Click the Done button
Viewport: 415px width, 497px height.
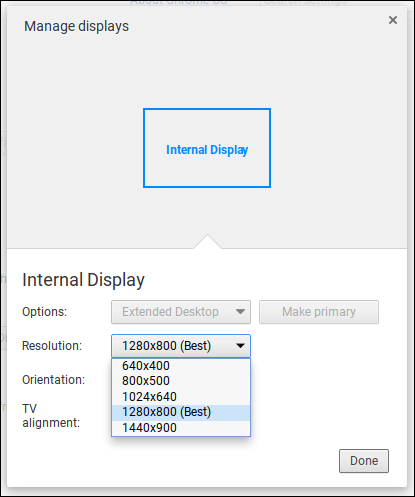pyautogui.click(x=364, y=461)
